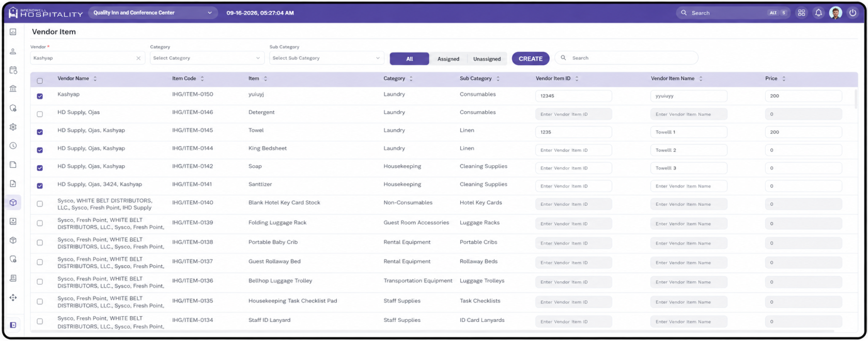Screen dimensions: 868x341
Task: Open the blank document icon in sidebar
Action: [x=13, y=165]
